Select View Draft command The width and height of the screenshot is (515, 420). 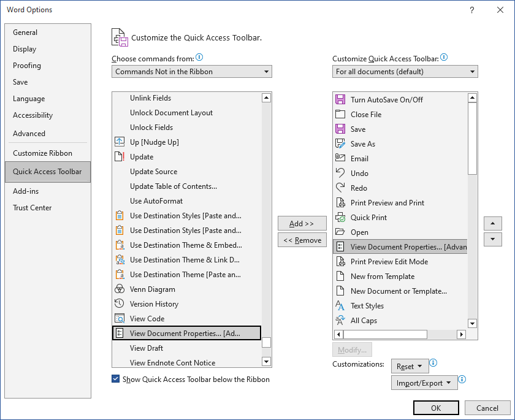pyautogui.click(x=186, y=348)
